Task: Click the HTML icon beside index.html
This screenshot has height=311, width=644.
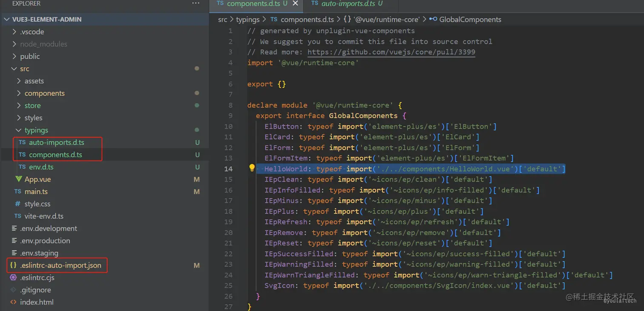Action: pyautogui.click(x=13, y=302)
